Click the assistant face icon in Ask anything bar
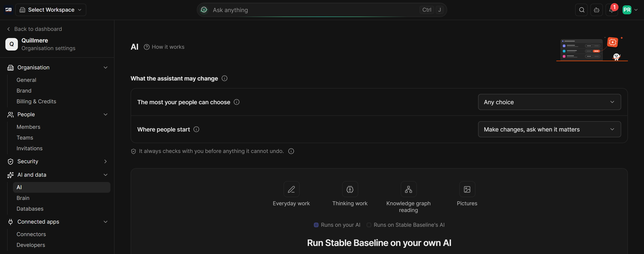The image size is (644, 254). pyautogui.click(x=204, y=10)
